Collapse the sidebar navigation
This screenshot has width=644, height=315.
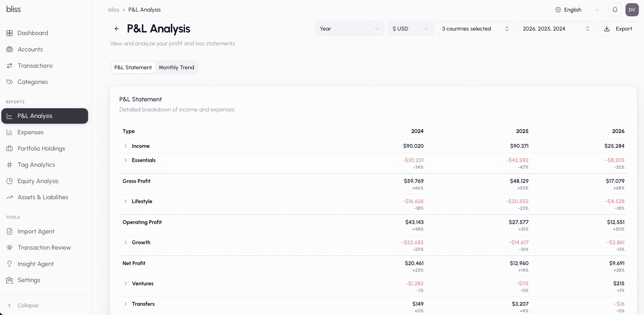click(x=24, y=305)
